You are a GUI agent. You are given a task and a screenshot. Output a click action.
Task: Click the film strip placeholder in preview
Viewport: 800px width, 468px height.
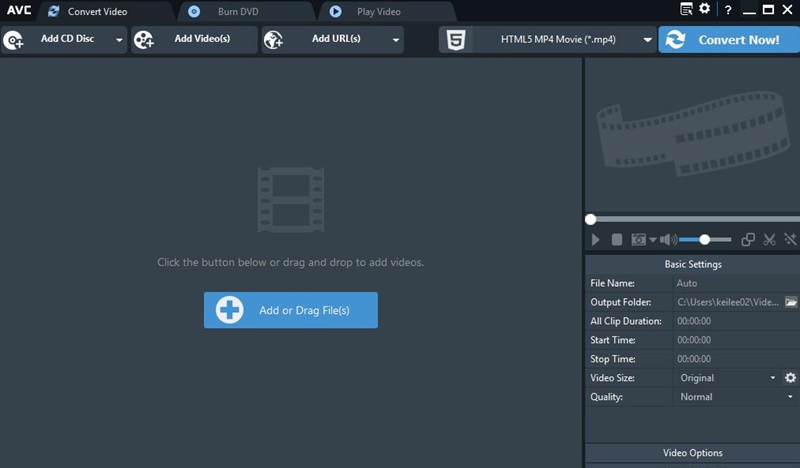(x=693, y=134)
